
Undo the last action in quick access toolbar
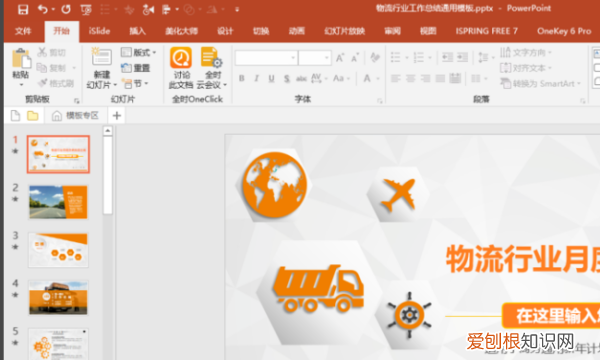(x=42, y=9)
